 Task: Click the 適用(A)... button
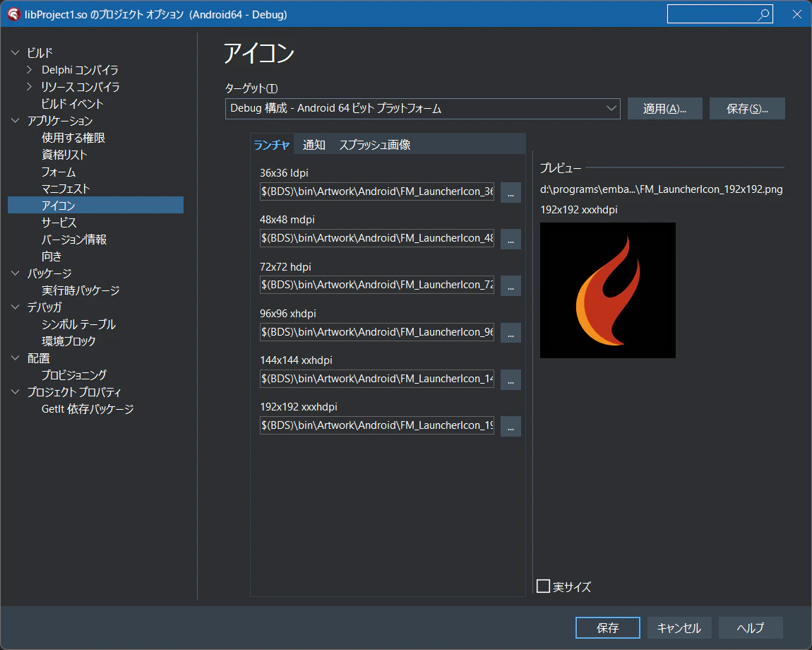(665, 108)
